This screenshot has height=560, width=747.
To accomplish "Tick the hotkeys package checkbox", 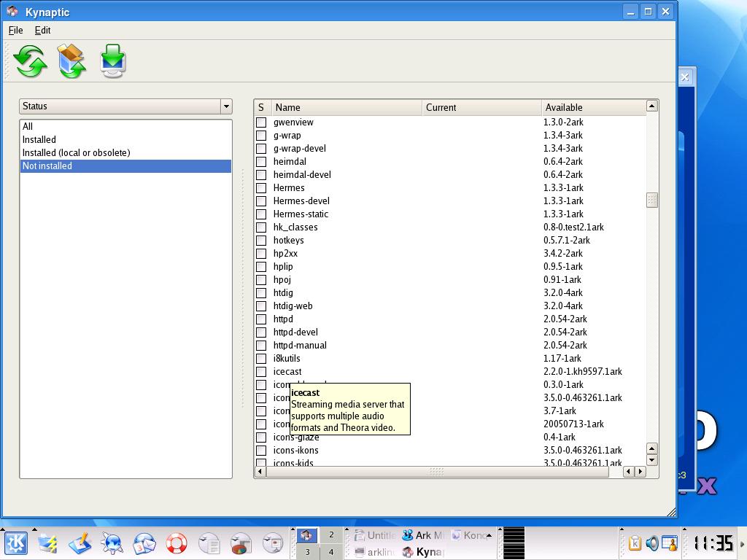I will point(261,241).
